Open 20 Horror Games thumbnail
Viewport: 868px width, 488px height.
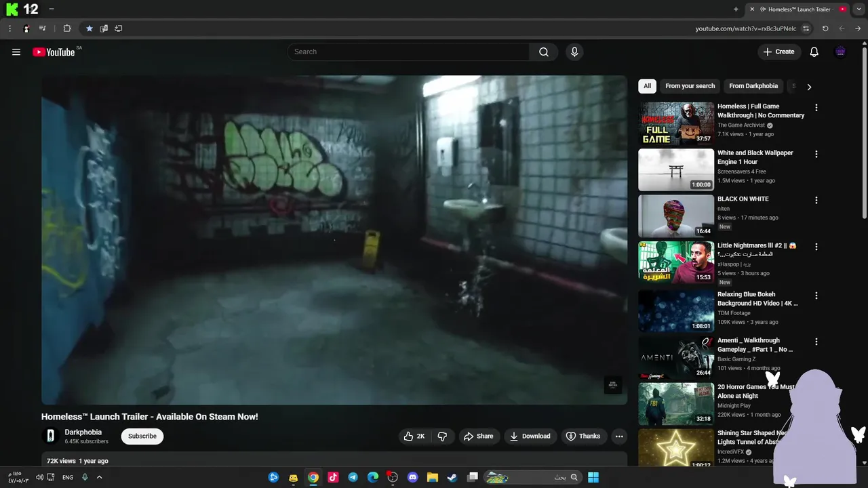tap(676, 404)
